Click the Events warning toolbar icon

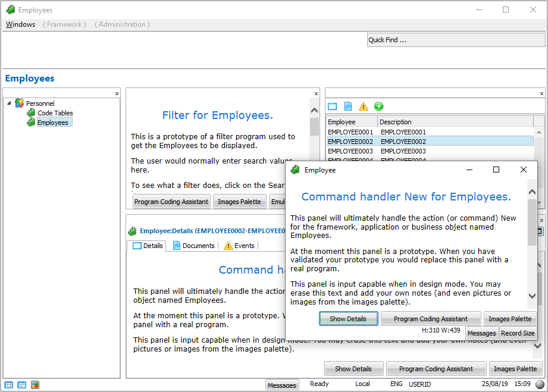[364, 106]
